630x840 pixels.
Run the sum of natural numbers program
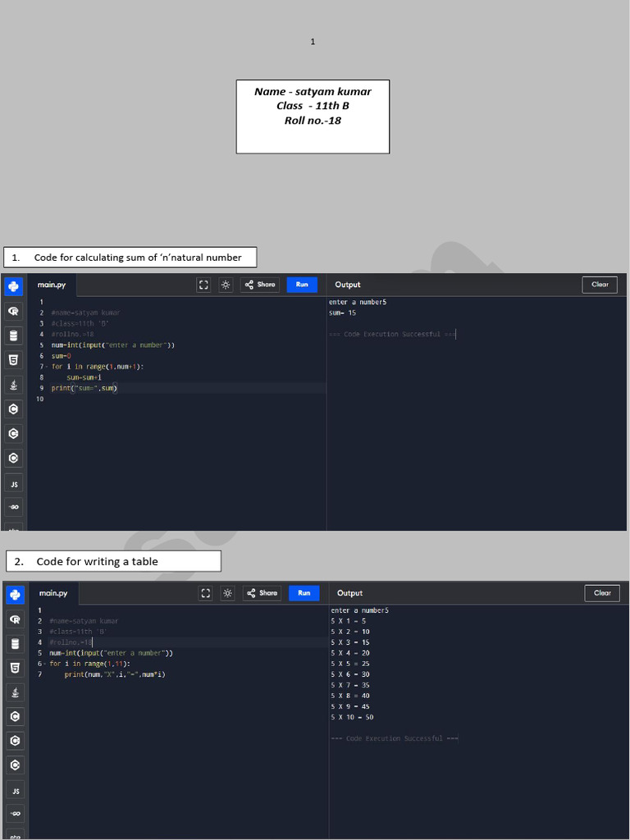[x=302, y=285]
